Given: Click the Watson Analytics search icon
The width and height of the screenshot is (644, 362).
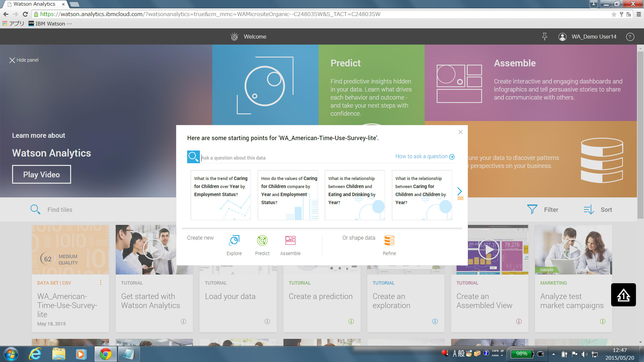Looking at the screenshot, I should tap(193, 157).
